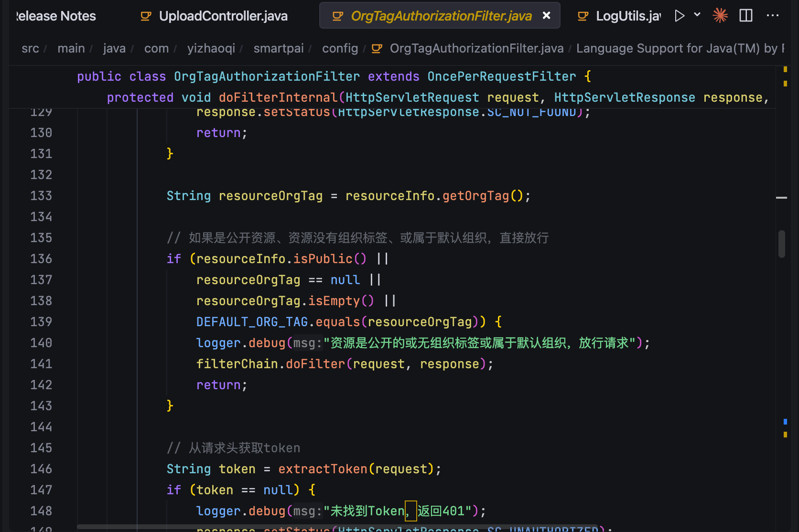Select the OrgTagAuthorizationFilter.java tab

[441, 16]
